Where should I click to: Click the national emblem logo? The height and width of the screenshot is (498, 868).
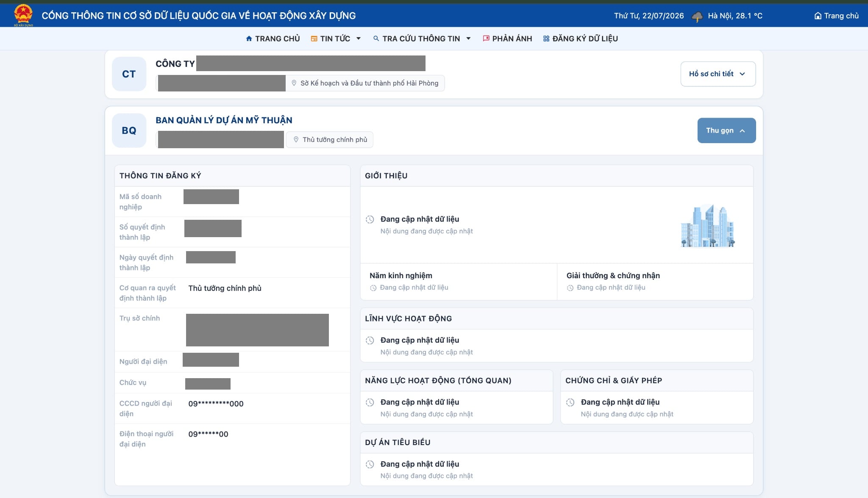(x=23, y=15)
